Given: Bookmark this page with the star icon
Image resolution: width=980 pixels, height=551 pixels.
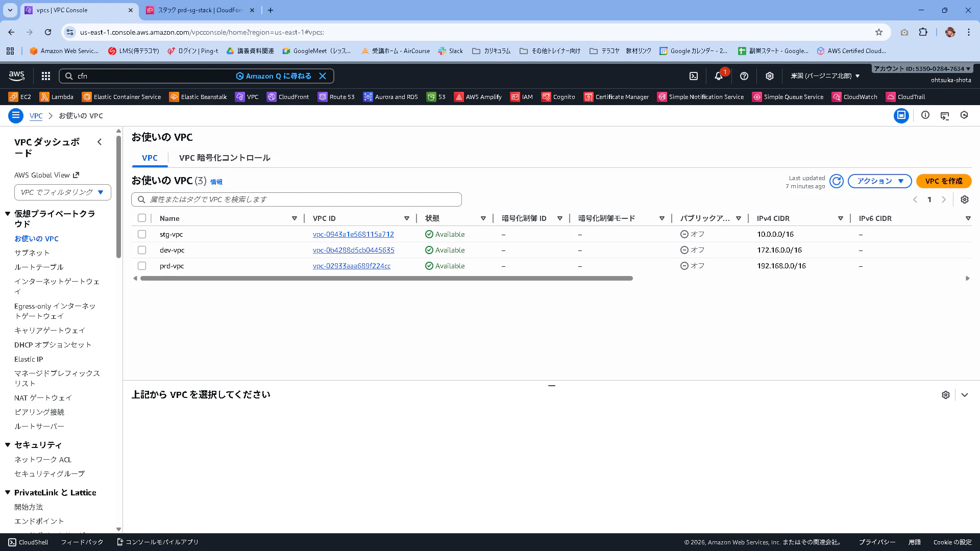Looking at the screenshot, I should pyautogui.click(x=879, y=32).
